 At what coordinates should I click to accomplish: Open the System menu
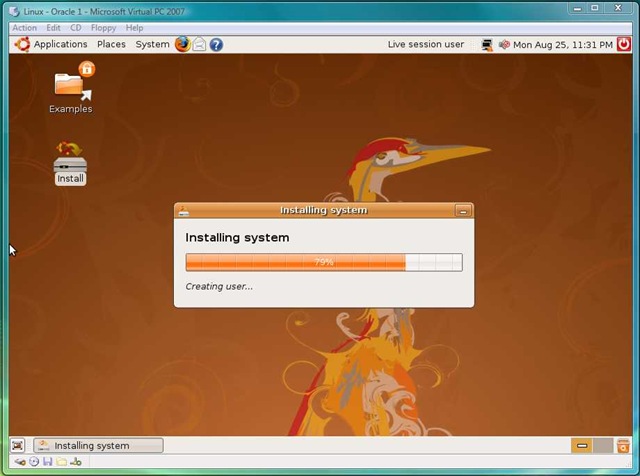pyautogui.click(x=152, y=44)
